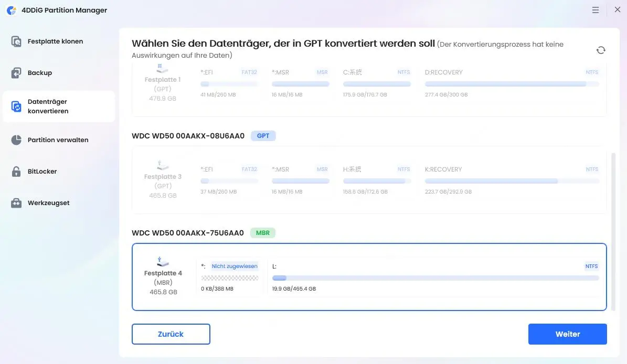Click the 'Nicht zugewiesen' label

point(235,266)
